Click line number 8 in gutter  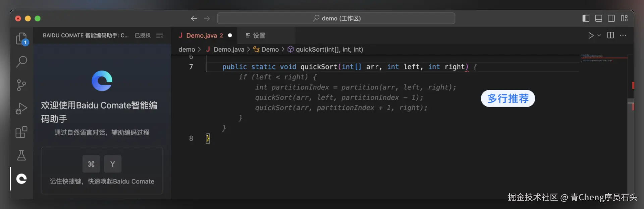coord(191,138)
